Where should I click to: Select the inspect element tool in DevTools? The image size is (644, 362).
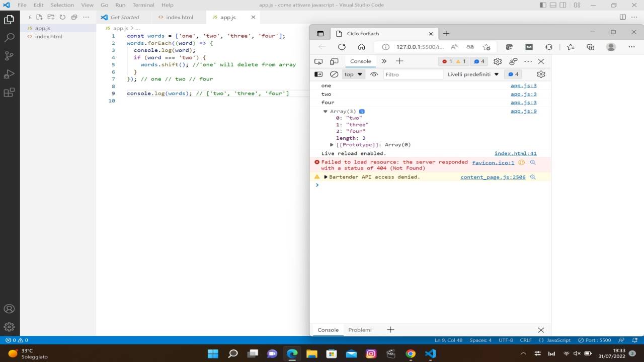coord(318,61)
